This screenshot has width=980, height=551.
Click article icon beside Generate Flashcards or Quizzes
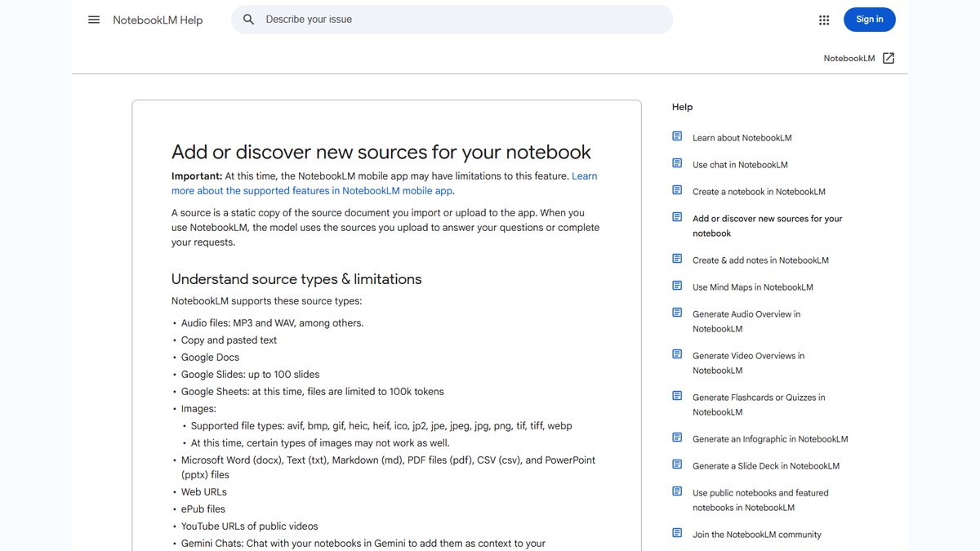(677, 396)
